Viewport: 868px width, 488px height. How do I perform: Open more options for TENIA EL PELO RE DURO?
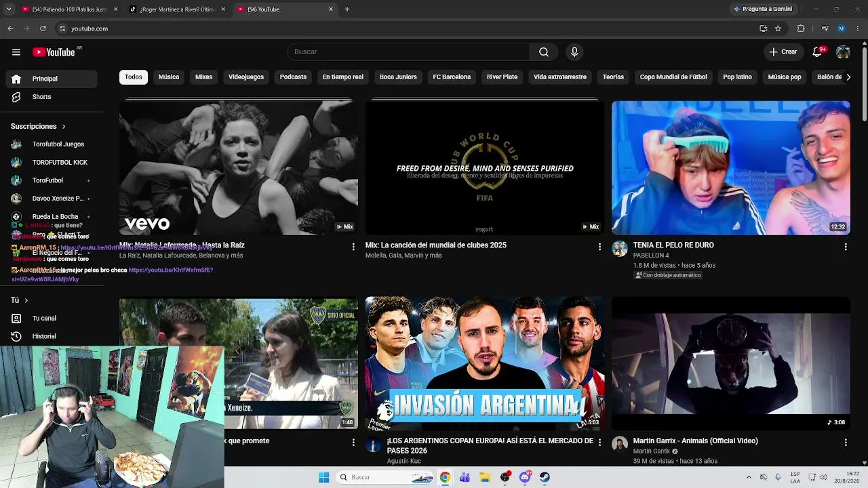pos(846,247)
